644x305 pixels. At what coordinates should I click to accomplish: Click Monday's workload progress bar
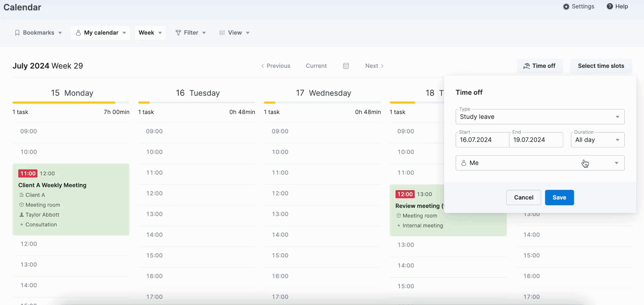(x=71, y=103)
